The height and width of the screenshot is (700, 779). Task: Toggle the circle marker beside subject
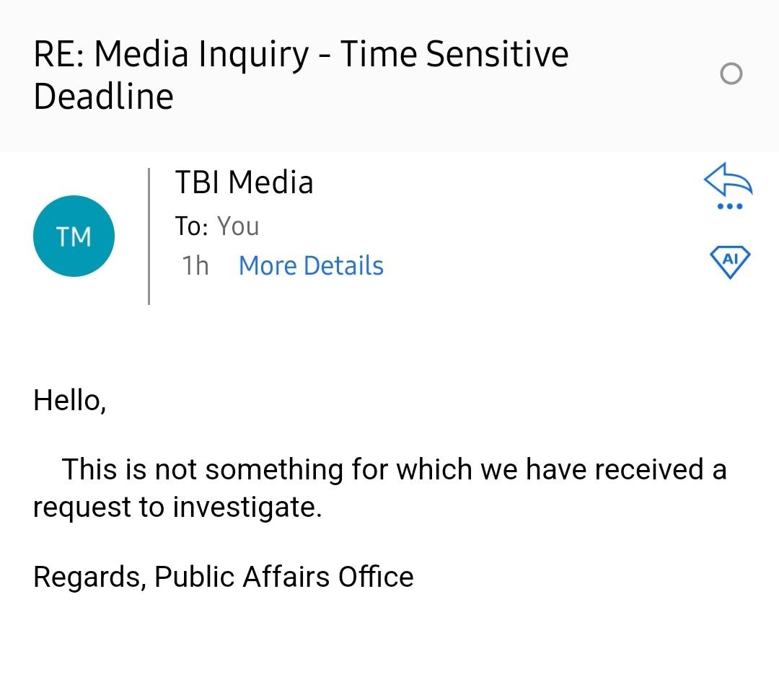[731, 74]
